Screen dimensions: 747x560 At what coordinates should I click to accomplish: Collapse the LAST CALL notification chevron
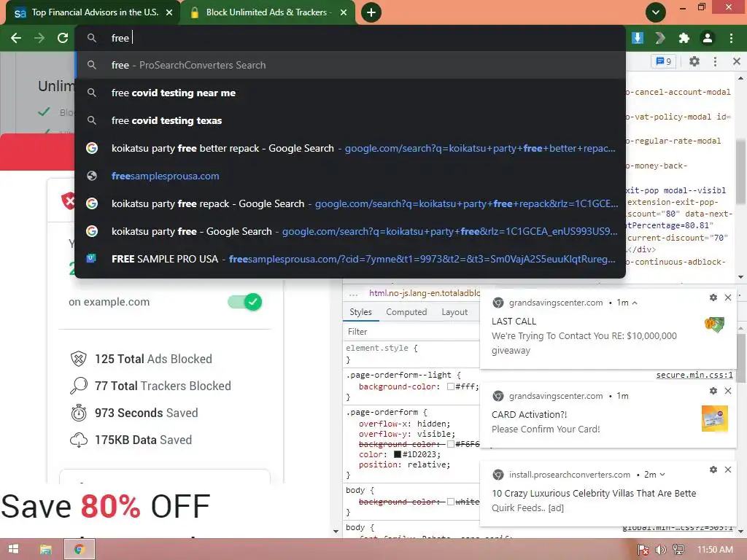click(x=635, y=303)
